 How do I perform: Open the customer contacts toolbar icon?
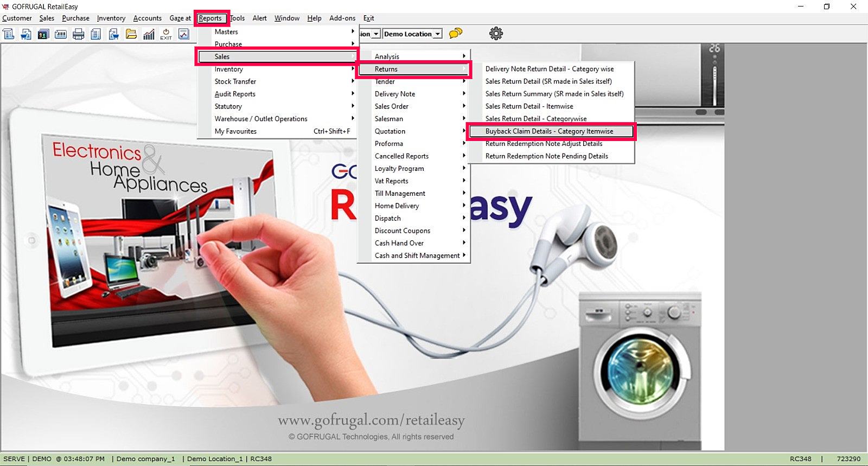[x=43, y=34]
